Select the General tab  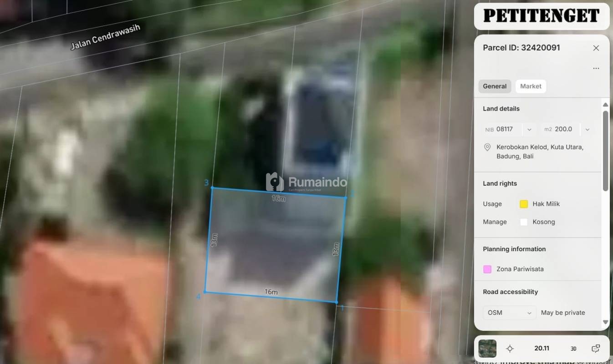coord(495,86)
